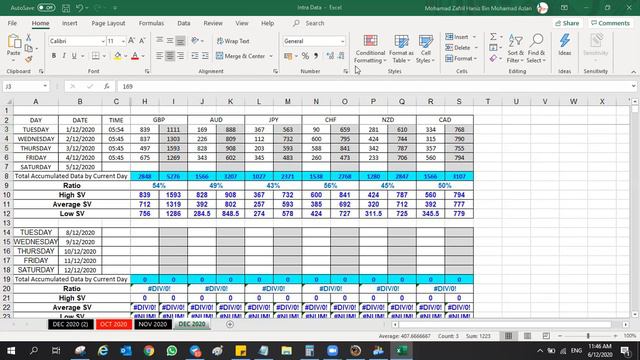
Task: Open the Calibri font name dropdown
Action: [103, 41]
